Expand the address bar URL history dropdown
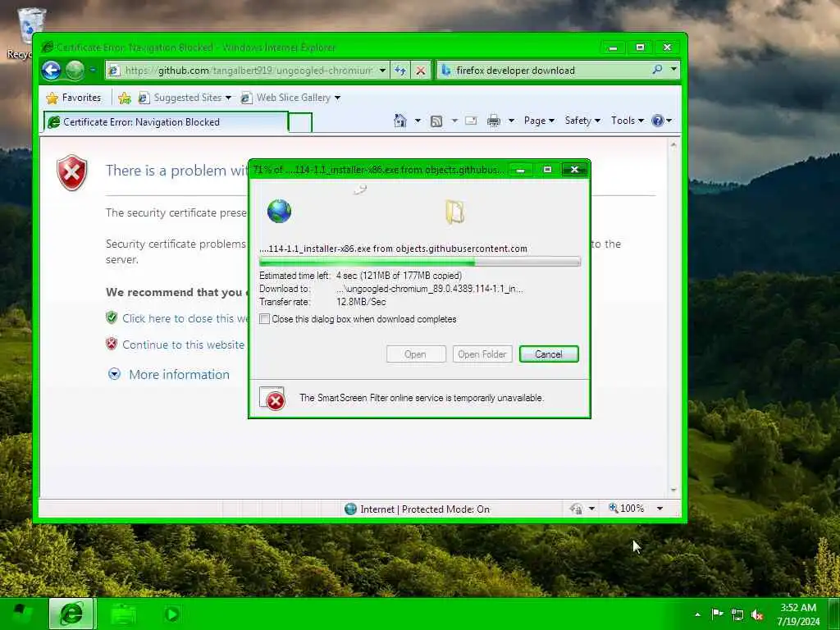The height and width of the screenshot is (630, 840). tap(382, 71)
